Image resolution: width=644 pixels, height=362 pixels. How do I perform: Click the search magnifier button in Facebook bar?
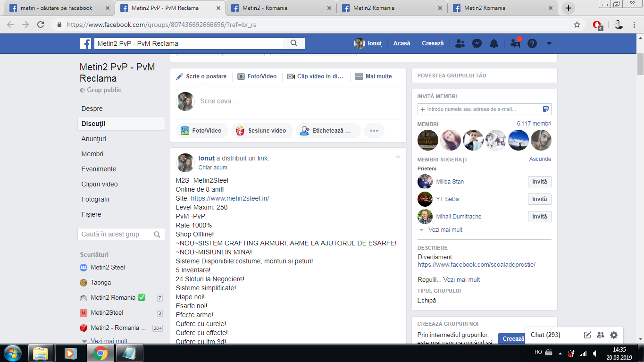294,43
